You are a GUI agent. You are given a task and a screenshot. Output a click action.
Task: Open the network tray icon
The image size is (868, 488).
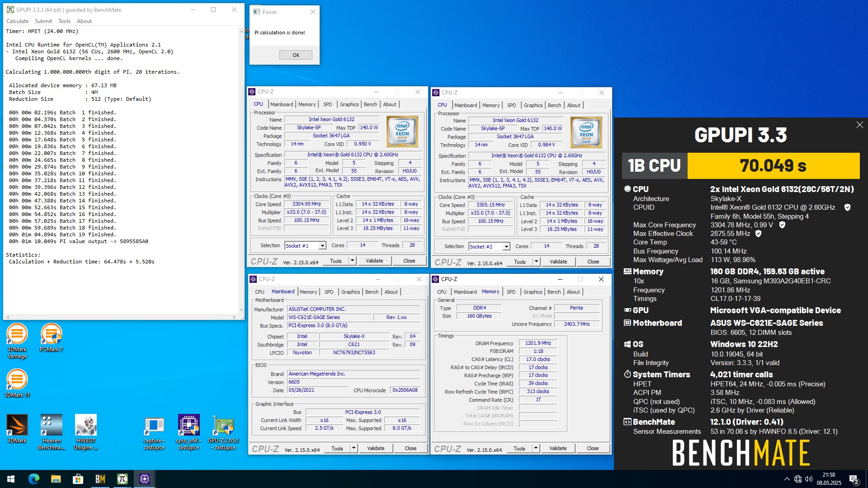[798, 479]
